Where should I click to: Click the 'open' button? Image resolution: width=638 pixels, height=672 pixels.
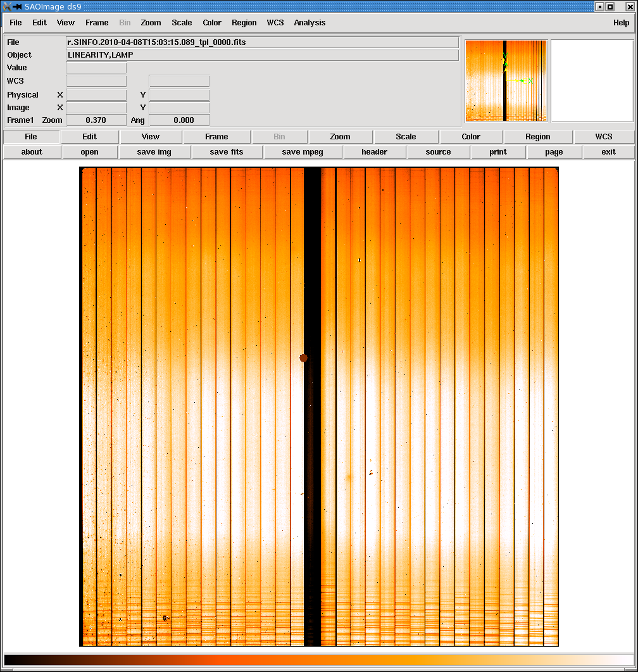tap(89, 152)
